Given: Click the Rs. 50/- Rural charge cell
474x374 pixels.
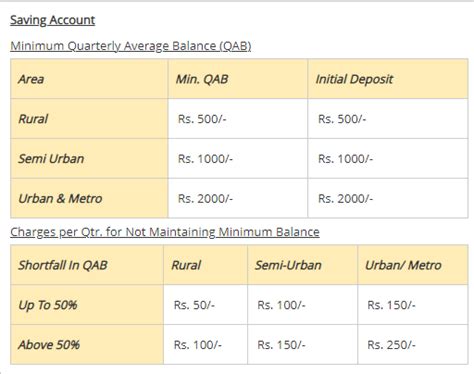Looking at the screenshot, I should click(x=206, y=305).
